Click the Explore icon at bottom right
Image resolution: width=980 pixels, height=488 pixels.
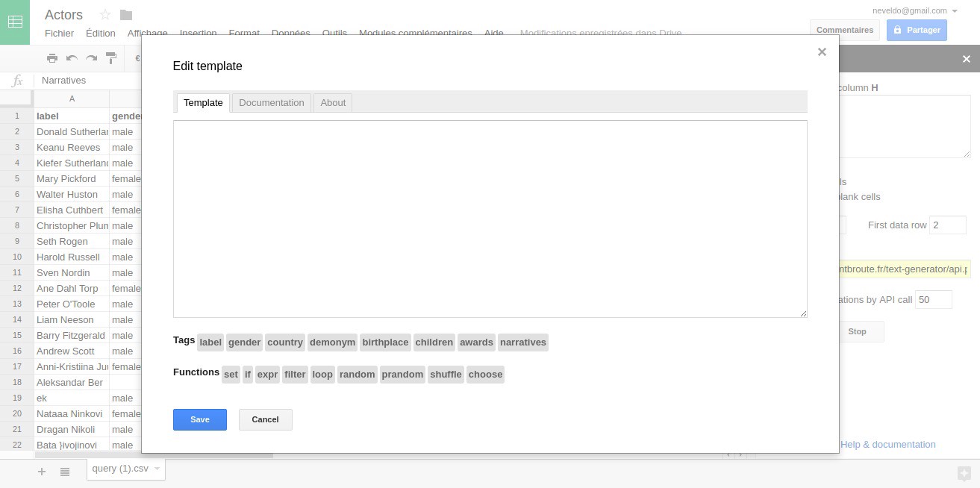pos(964,473)
